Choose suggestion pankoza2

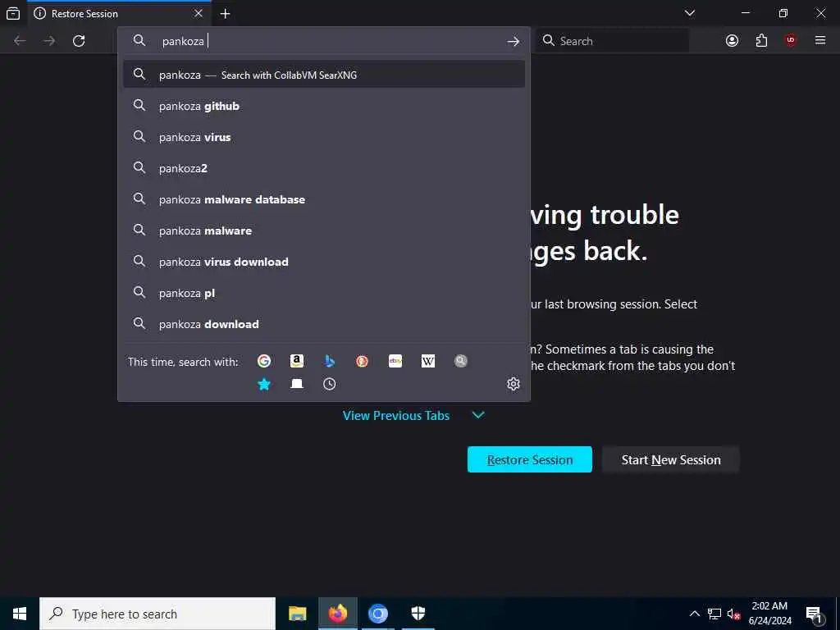323,168
